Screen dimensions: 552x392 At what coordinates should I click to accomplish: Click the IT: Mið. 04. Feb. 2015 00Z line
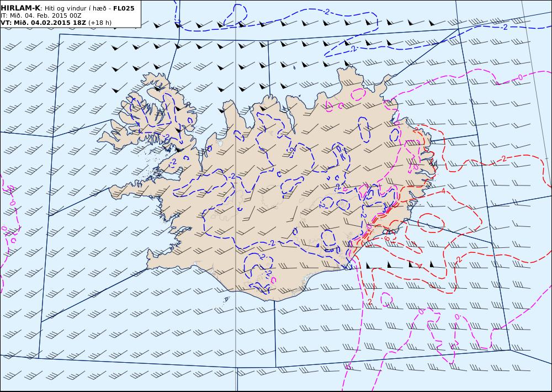(41, 15)
